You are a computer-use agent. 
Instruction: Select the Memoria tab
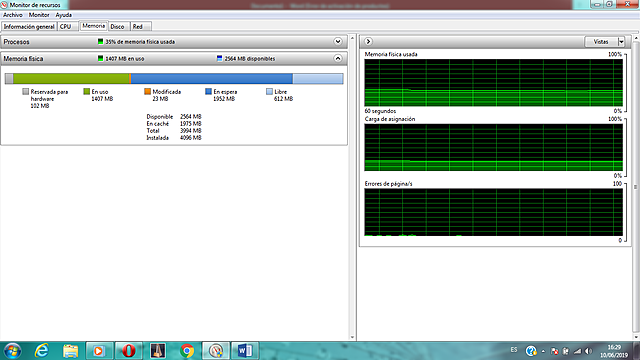tap(93, 26)
